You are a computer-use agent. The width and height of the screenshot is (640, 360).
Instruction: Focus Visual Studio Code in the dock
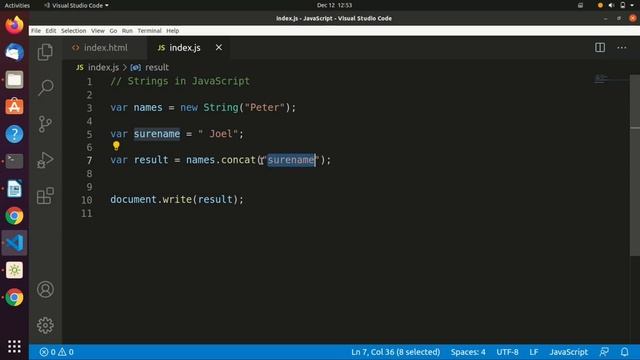tap(14, 243)
